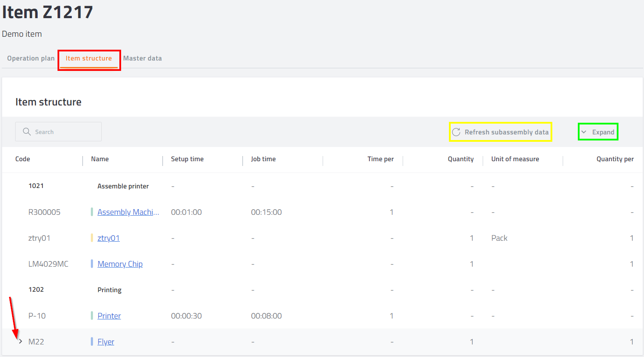The width and height of the screenshot is (644, 357).
Task: Switch to the Master data tab
Action: [142, 58]
